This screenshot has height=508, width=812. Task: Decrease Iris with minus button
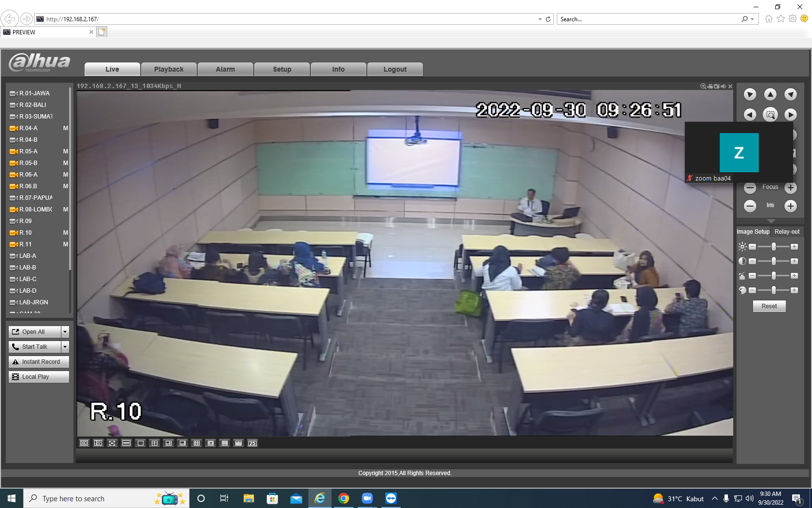pos(750,206)
